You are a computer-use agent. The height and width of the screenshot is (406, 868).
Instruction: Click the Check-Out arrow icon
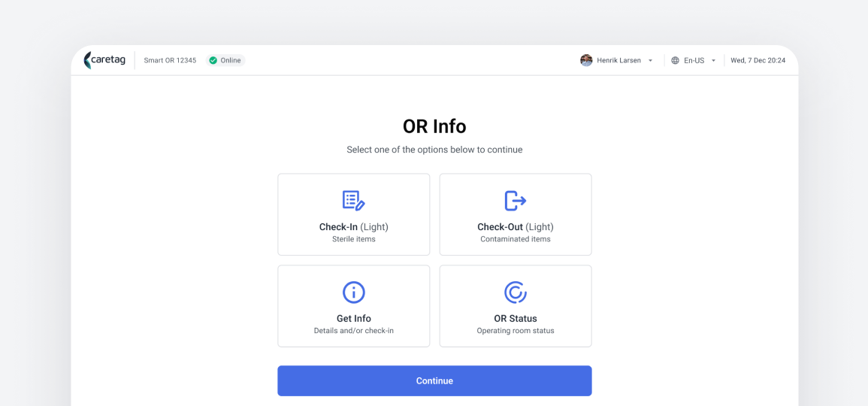coord(516,201)
